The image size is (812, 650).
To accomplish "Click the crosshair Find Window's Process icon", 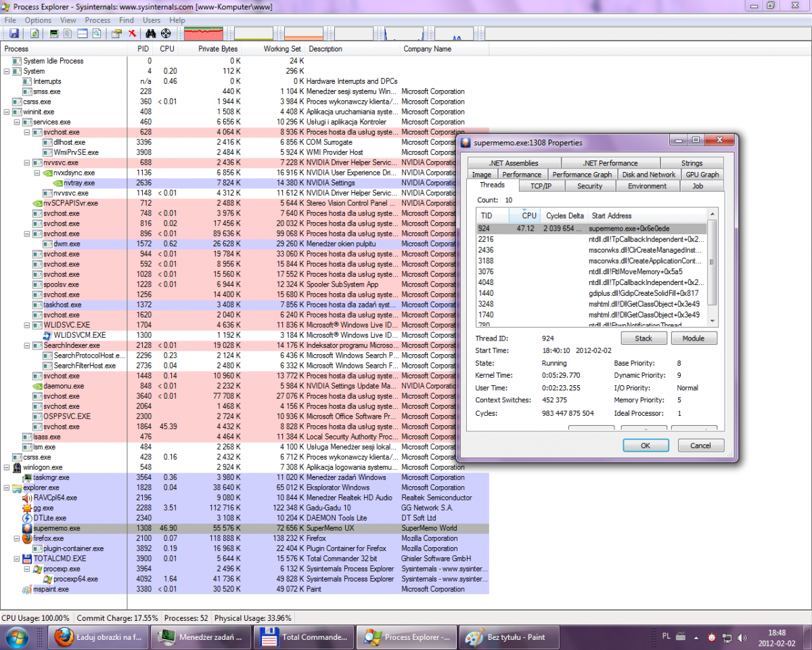I will (166, 33).
